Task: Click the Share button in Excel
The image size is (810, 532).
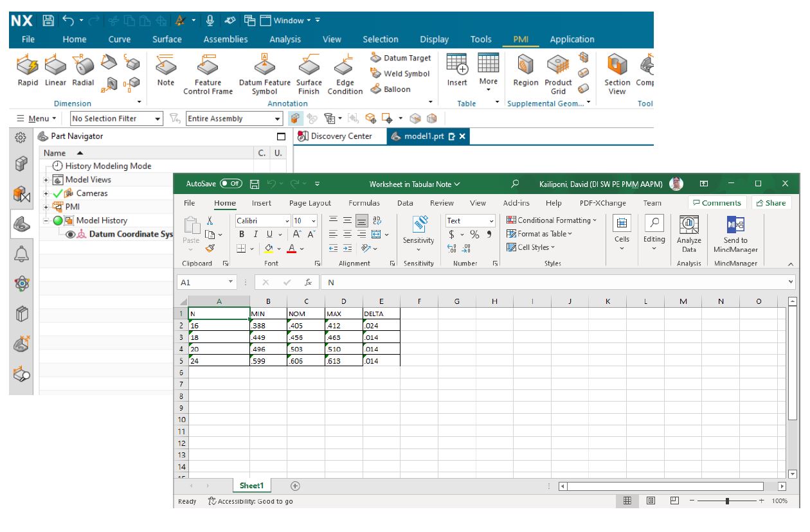Action: pos(771,203)
